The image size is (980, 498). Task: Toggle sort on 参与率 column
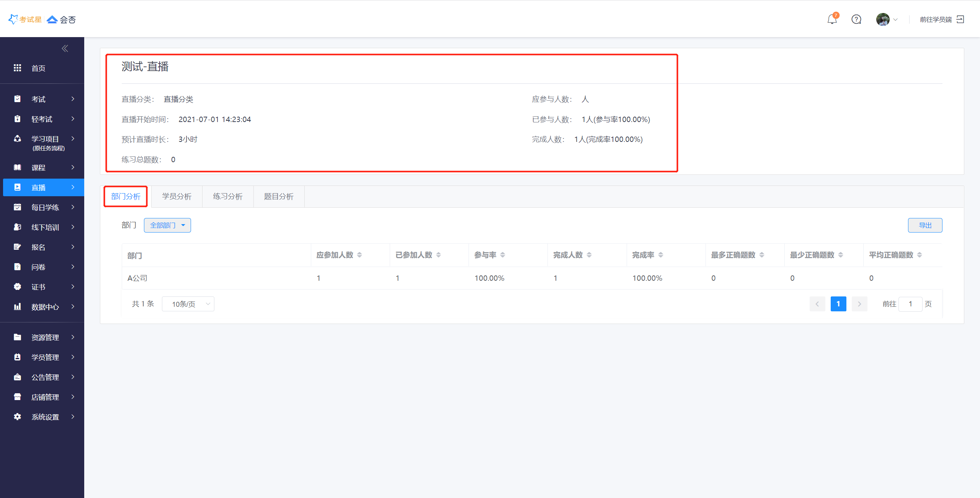coord(503,255)
